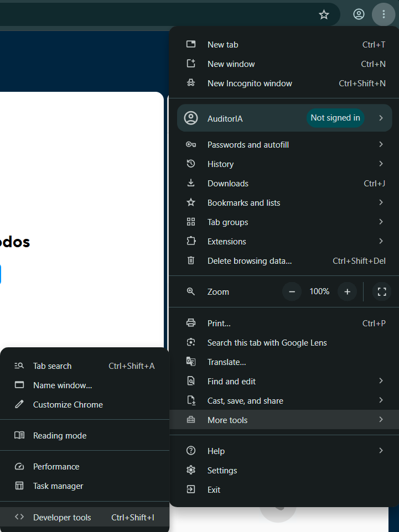This screenshot has width=399, height=532.
Task: Expand the Help submenu chevron
Action: coord(381,451)
